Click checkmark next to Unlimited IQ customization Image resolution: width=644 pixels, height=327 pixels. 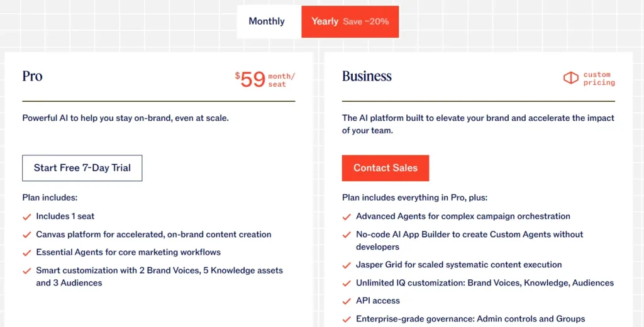click(x=347, y=284)
